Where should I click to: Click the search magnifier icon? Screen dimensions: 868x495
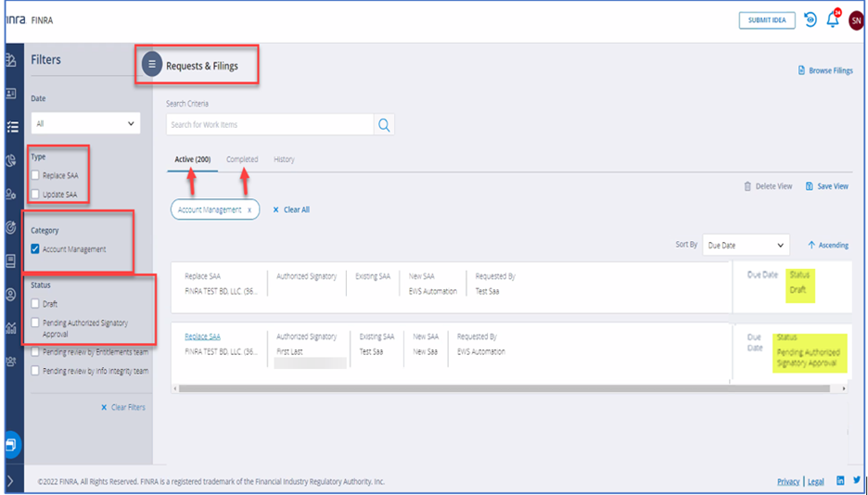pyautogui.click(x=384, y=125)
